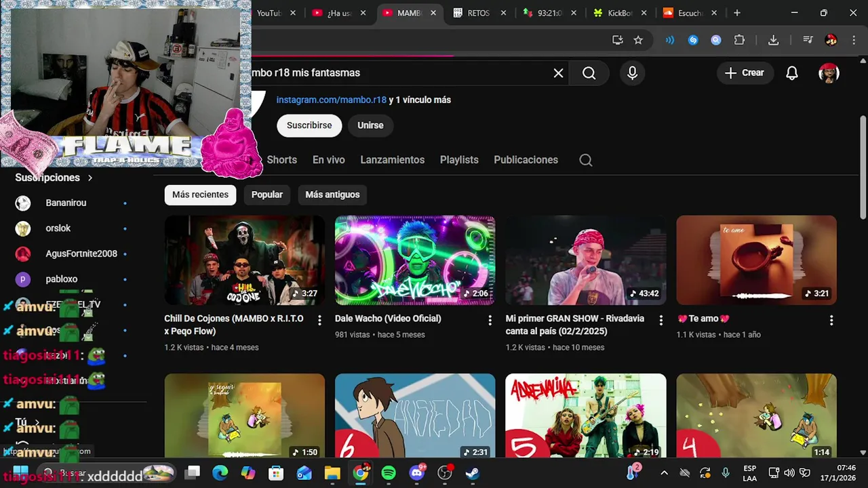Open Chrome three-dot menu
The width and height of the screenshot is (868, 488).
pyautogui.click(x=853, y=40)
